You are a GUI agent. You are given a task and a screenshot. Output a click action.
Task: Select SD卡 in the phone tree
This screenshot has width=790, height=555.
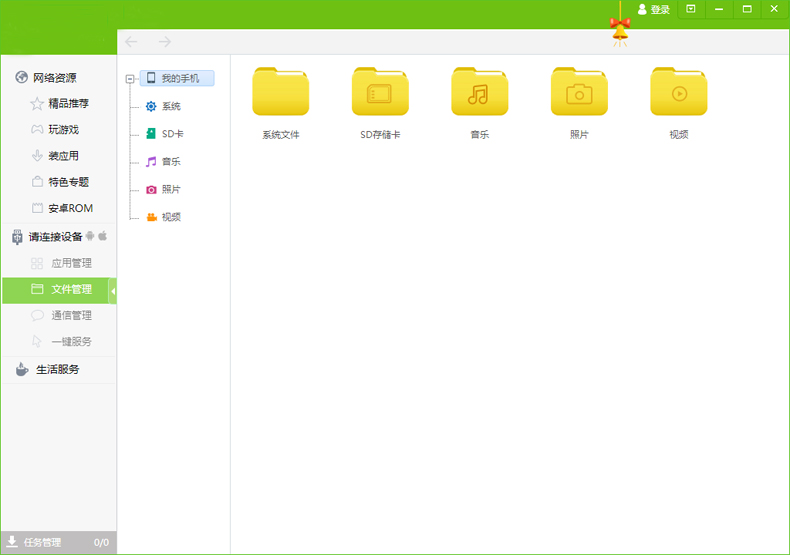pyautogui.click(x=171, y=134)
